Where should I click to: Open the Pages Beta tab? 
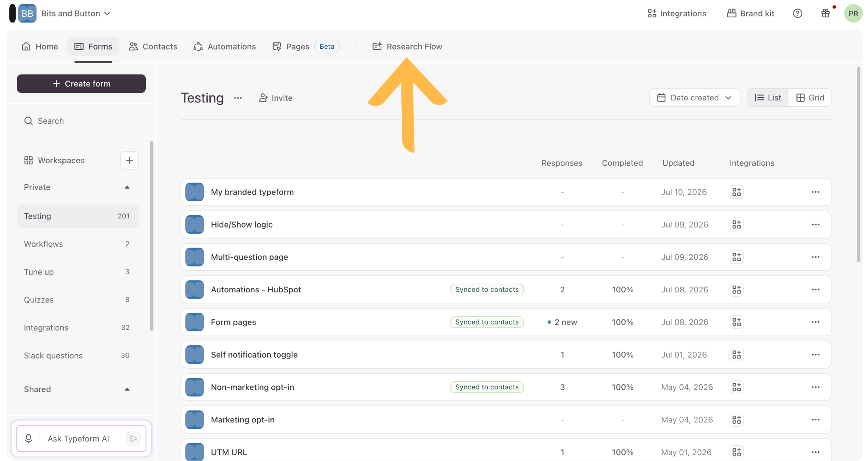tap(306, 47)
